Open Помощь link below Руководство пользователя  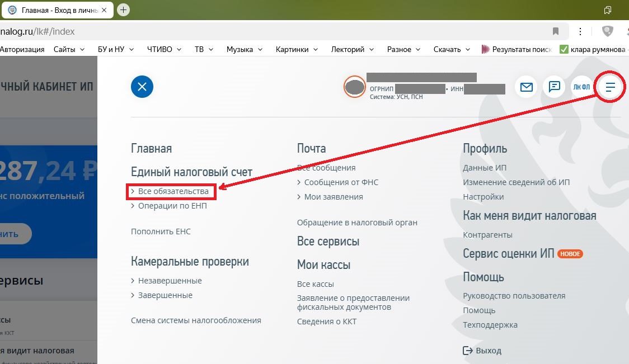pyautogui.click(x=479, y=310)
